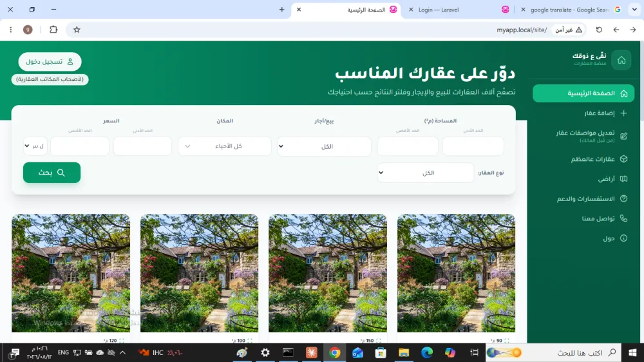Close the Login — Laravel tab
Viewport: 644px width, 362px height.
pyautogui.click(x=411, y=10)
